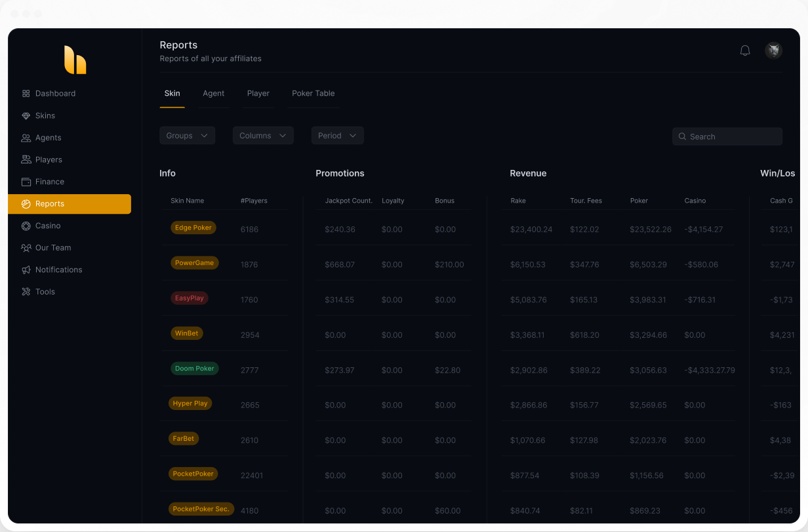The image size is (808, 532).
Task: Click the Skins diamond icon
Action: coord(26,116)
